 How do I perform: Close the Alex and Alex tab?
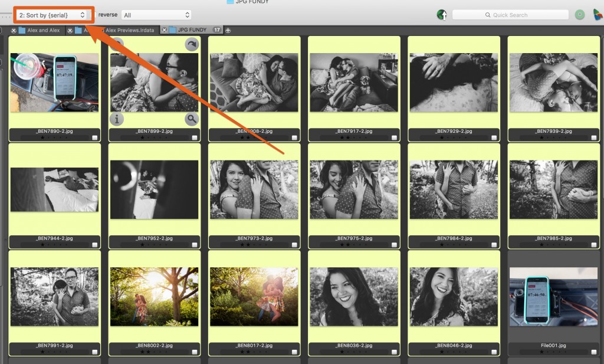click(14, 30)
